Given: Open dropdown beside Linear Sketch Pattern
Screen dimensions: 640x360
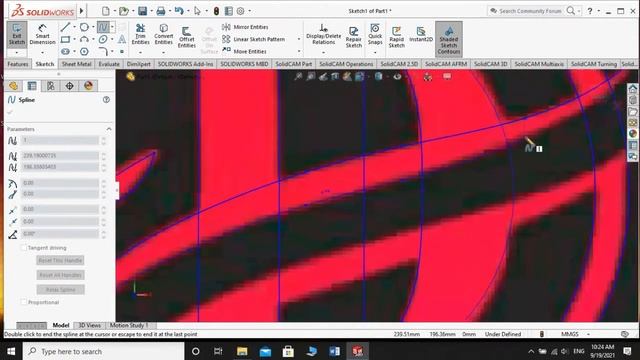Looking at the screenshot, I should coord(299,39).
